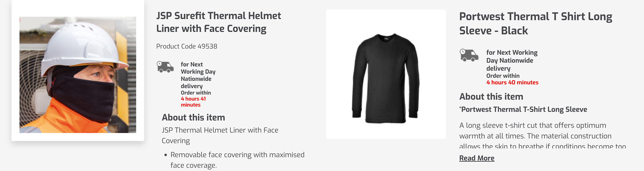Image resolution: width=644 pixels, height=171 pixels.
Task: Click the long sleeve t-shirt description paragraph
Action: pos(542,136)
